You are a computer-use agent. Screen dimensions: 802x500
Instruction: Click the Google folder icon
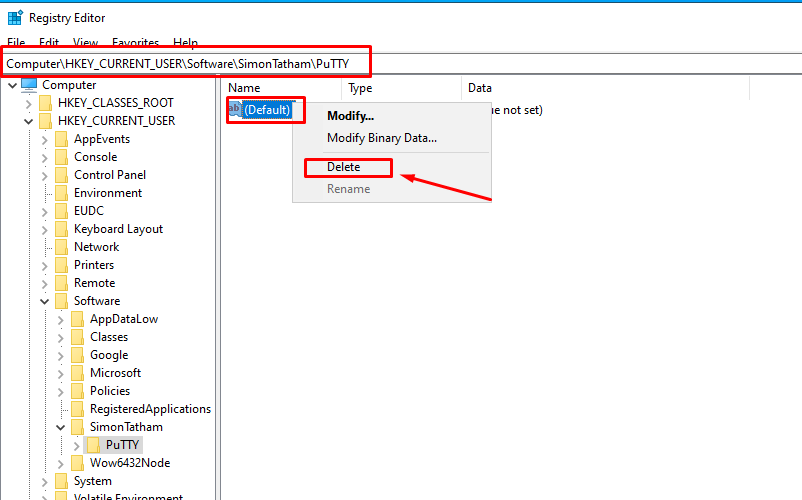tap(78, 355)
